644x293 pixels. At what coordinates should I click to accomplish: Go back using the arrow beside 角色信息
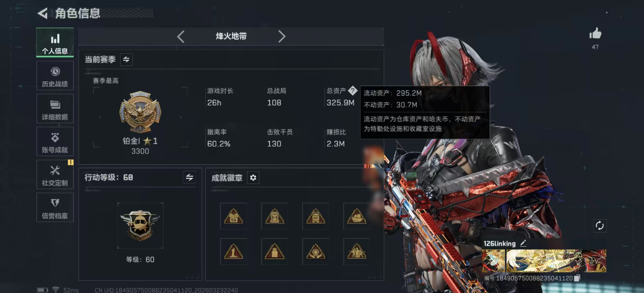43,13
